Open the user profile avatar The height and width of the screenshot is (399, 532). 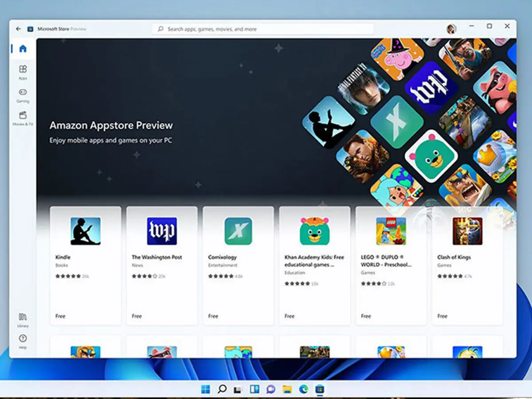click(x=451, y=29)
